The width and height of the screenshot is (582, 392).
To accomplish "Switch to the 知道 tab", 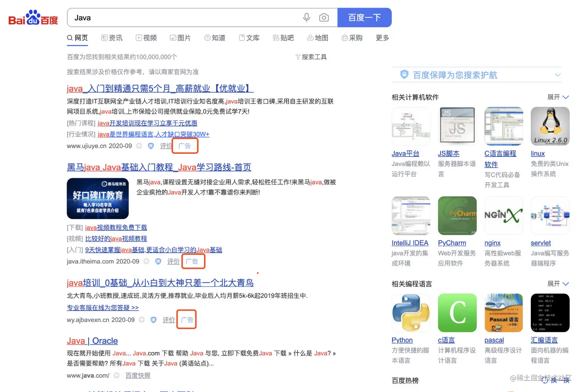I will coord(215,38).
